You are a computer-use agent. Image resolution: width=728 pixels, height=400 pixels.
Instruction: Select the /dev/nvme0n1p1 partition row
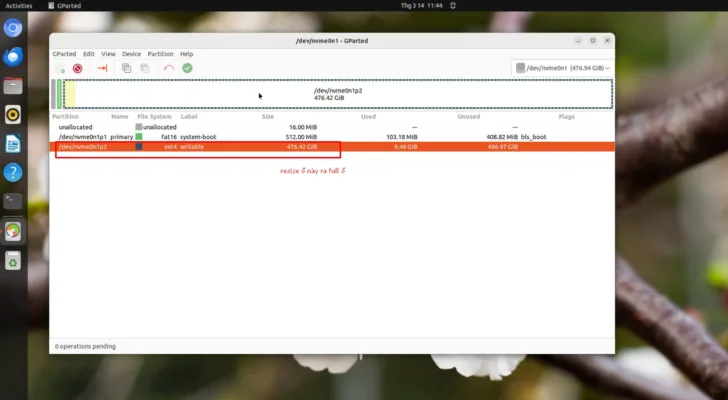click(332, 137)
